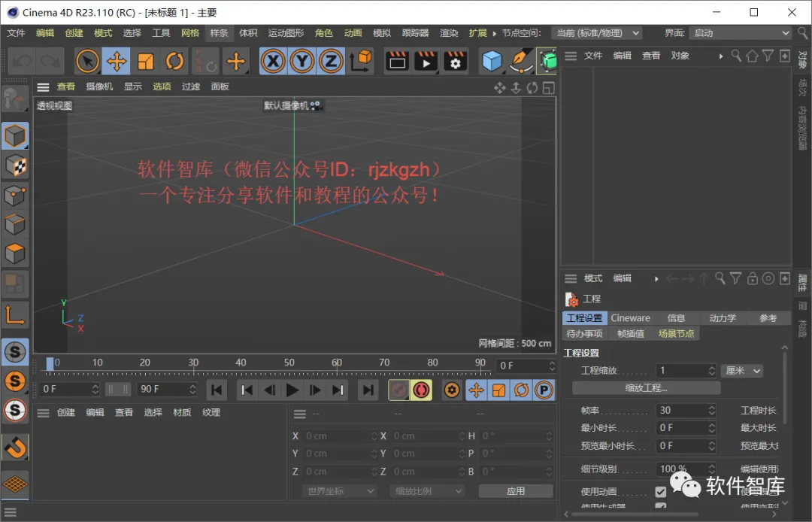Toggle the Workplane grid icon
The image size is (812, 522).
(x=15, y=484)
